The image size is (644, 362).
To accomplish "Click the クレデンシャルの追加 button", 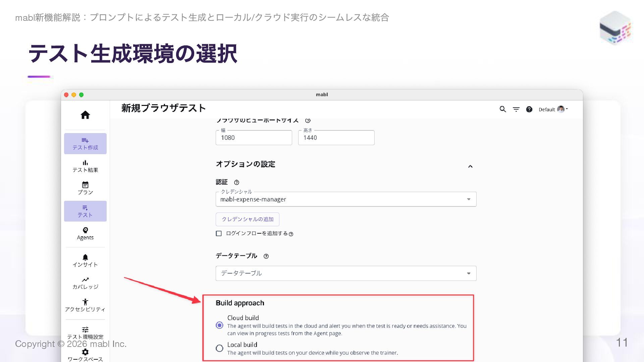I will pyautogui.click(x=247, y=219).
